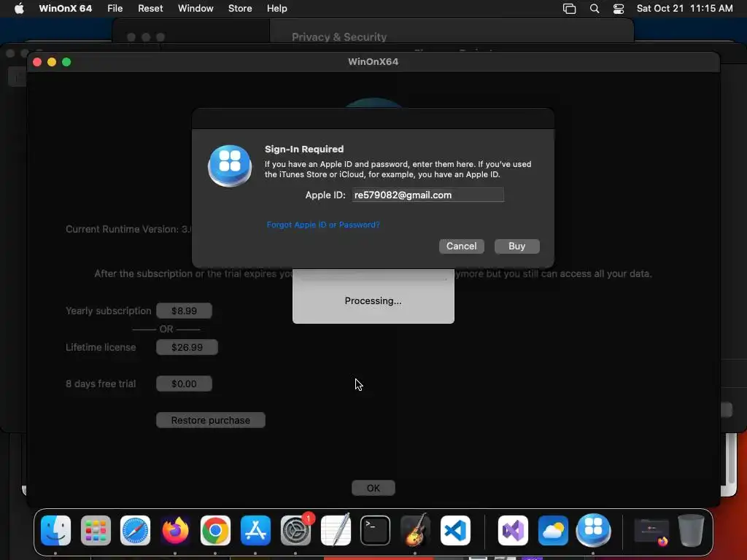
Task: Click the Apple menu logo
Action: (x=19, y=8)
